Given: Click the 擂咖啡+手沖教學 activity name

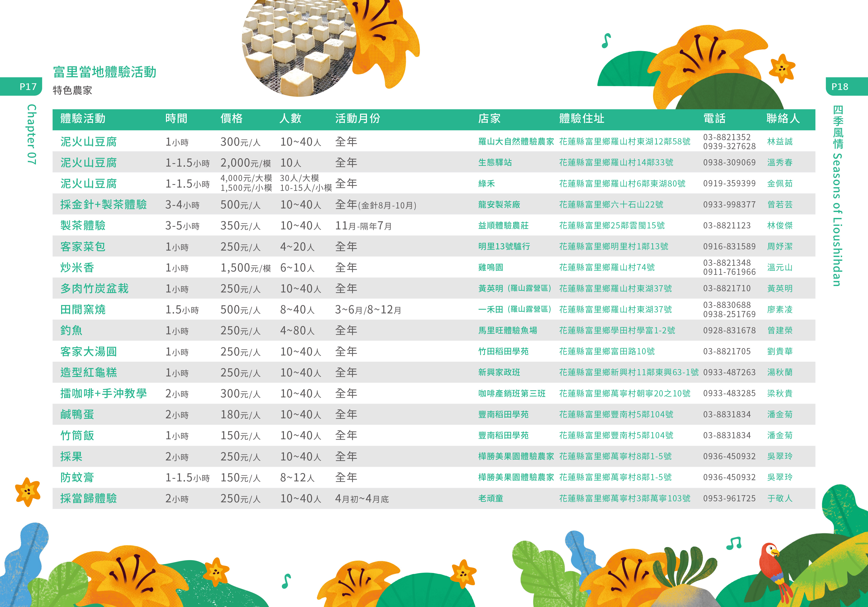Looking at the screenshot, I should pos(103,394).
